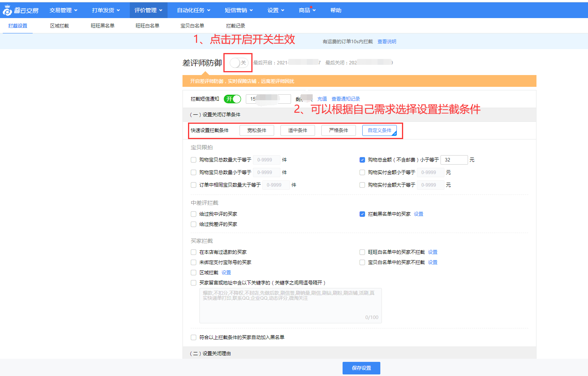Open the 查看通知记录 link
Screen dimensions: 588x376
point(346,99)
